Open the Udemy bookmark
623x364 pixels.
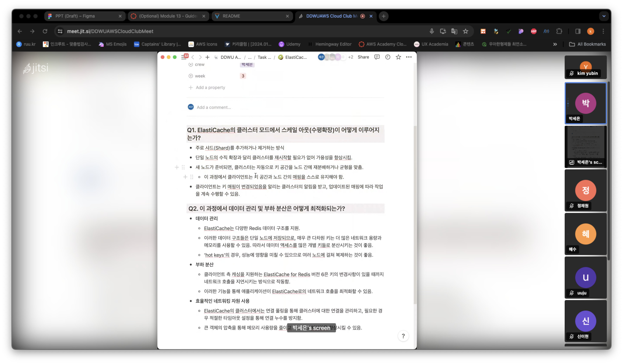290,44
